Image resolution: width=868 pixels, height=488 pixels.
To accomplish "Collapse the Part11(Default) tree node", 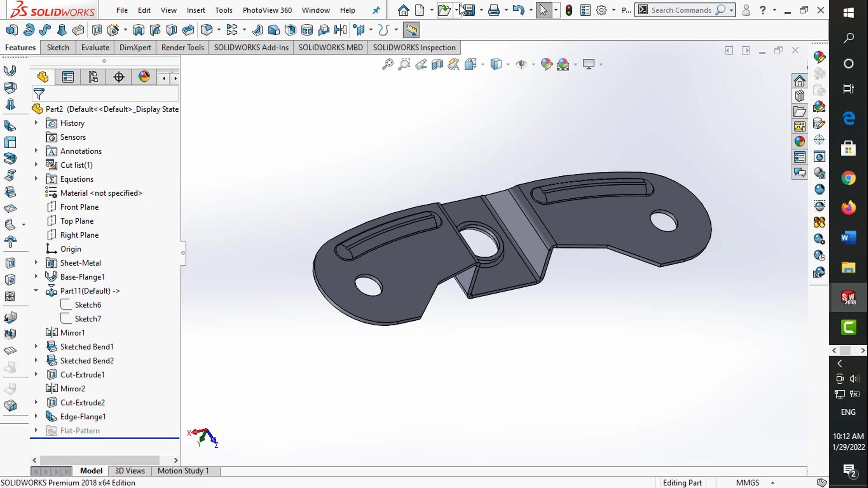I will click(x=36, y=291).
